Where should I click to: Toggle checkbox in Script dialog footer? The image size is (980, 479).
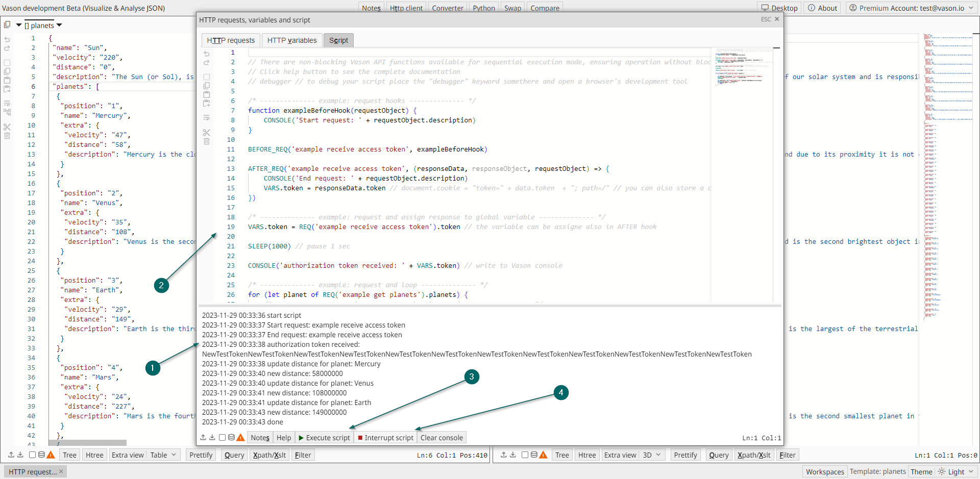222,437
